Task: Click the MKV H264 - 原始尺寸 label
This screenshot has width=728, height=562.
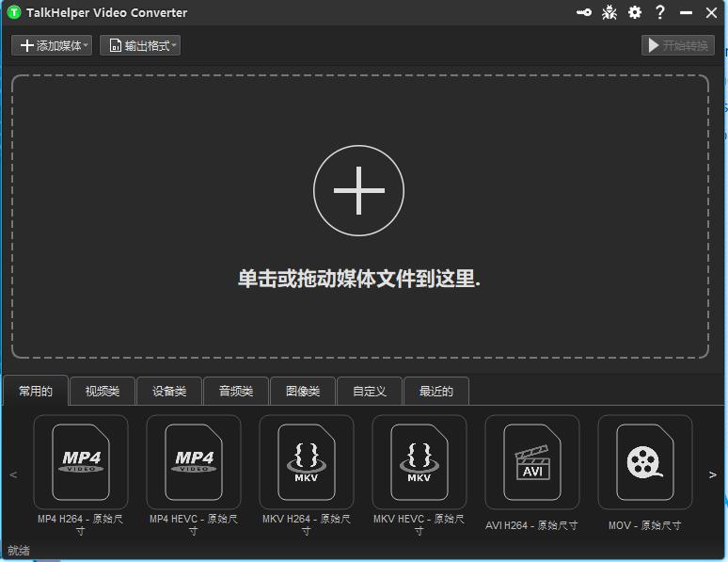Action: pyautogui.click(x=307, y=524)
